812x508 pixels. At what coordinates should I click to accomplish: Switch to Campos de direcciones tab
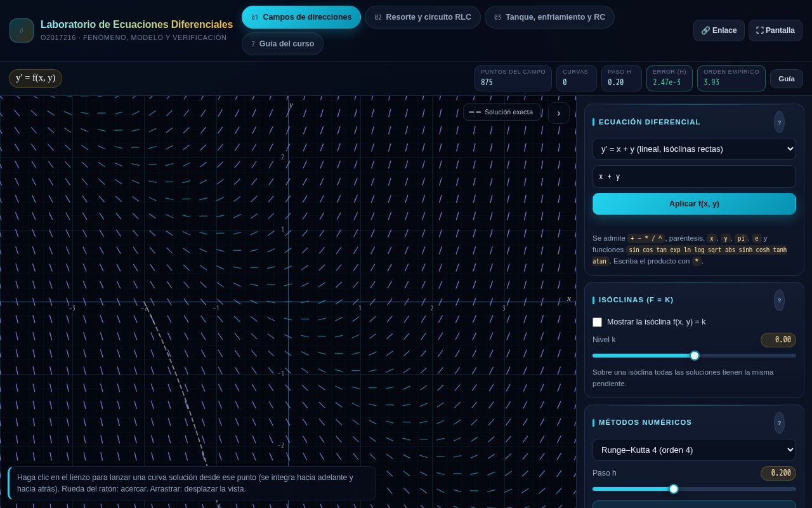[x=301, y=17]
